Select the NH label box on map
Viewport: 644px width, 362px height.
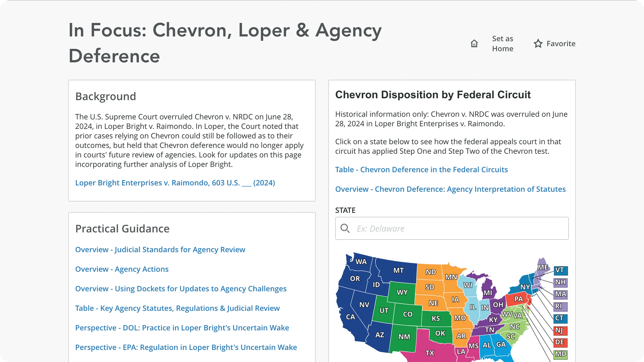click(x=560, y=282)
